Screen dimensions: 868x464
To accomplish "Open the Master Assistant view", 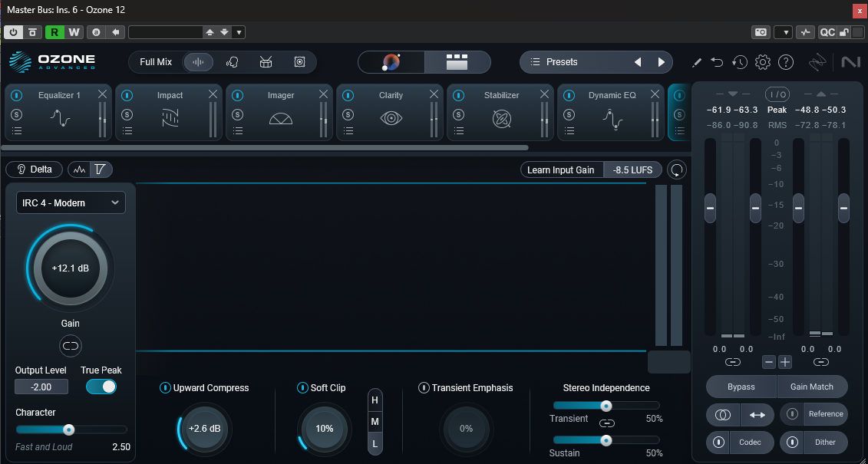I will 392,62.
